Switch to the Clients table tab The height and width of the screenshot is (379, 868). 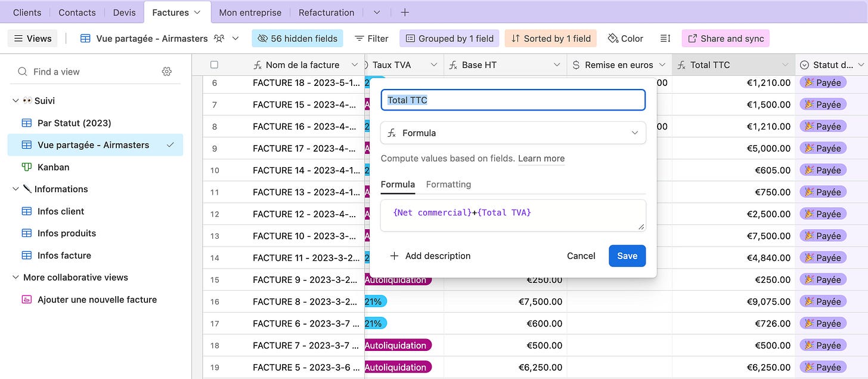(27, 13)
